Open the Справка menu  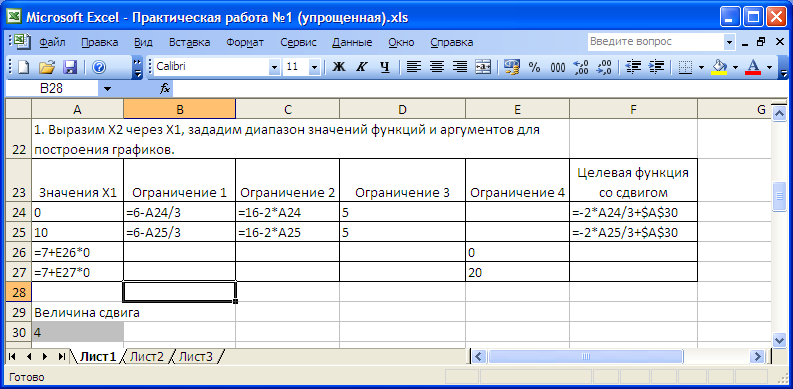[x=451, y=42]
